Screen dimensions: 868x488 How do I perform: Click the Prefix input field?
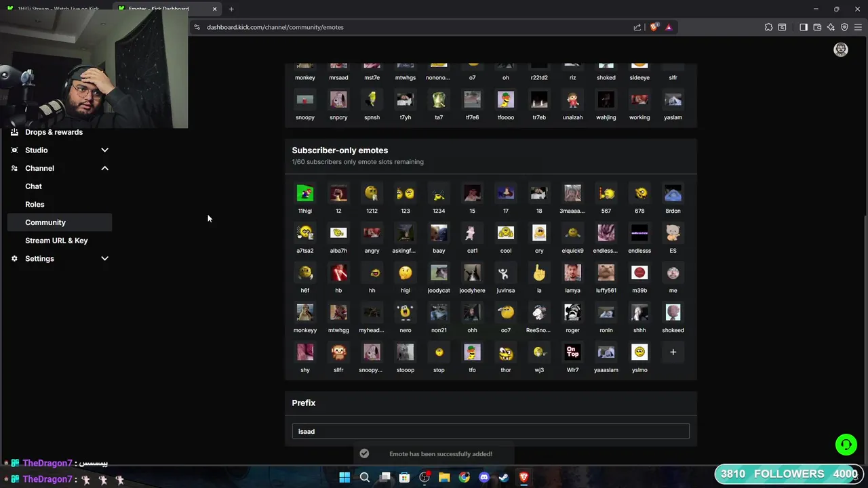pyautogui.click(x=490, y=431)
